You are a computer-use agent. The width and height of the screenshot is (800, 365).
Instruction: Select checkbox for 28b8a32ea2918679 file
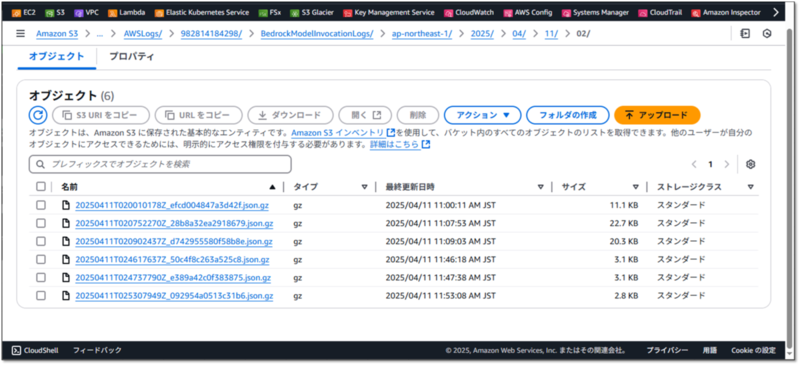pos(41,223)
